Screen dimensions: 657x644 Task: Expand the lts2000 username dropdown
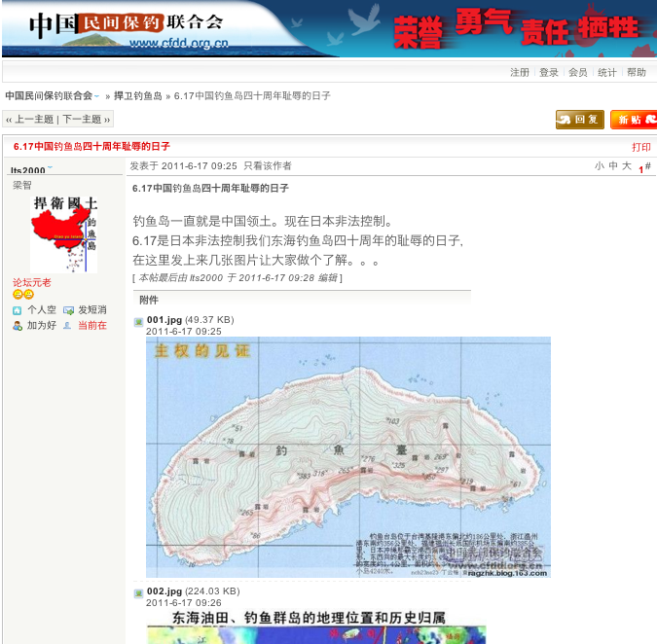(50, 168)
